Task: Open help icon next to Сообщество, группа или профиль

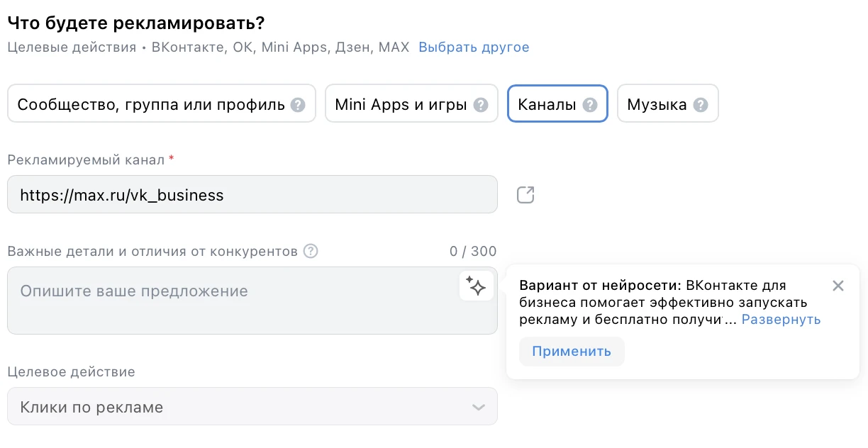Action: click(x=299, y=105)
